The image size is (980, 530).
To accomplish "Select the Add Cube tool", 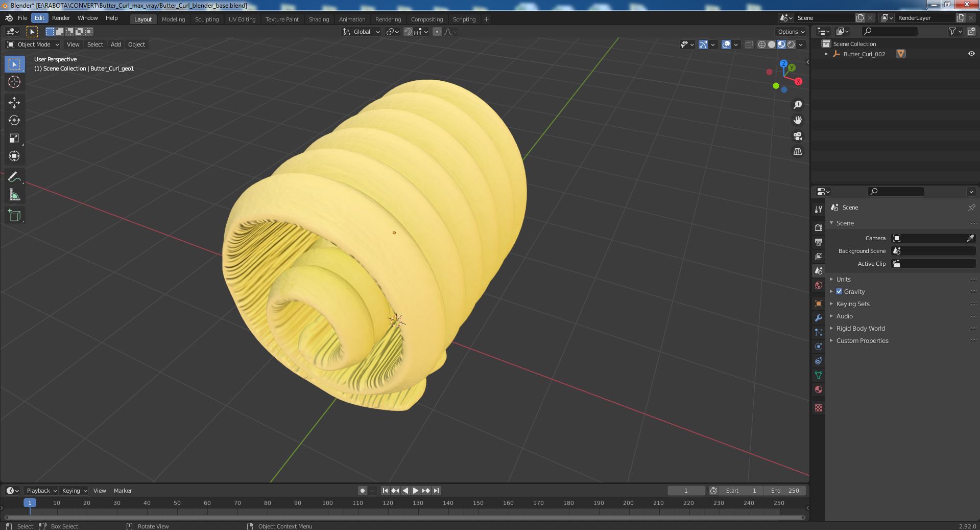I will coord(14,215).
